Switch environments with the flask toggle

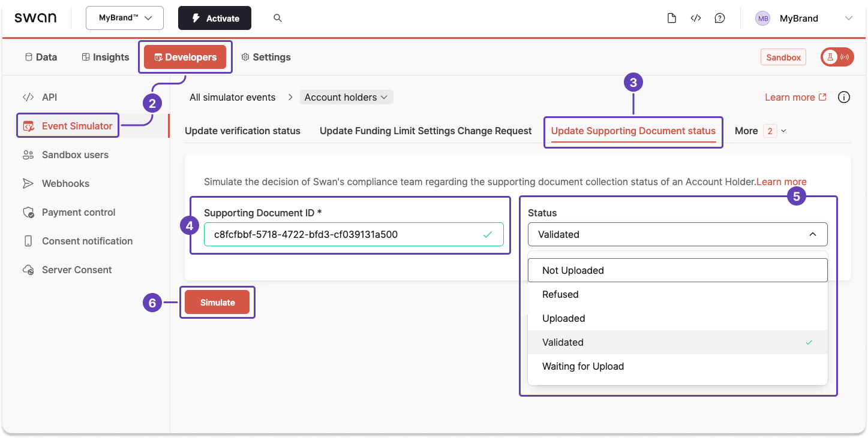837,56
